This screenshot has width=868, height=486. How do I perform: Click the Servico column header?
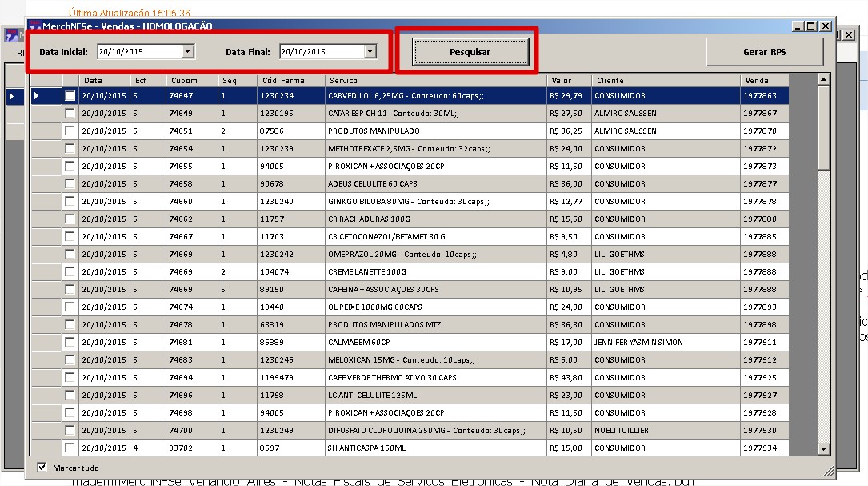436,80
